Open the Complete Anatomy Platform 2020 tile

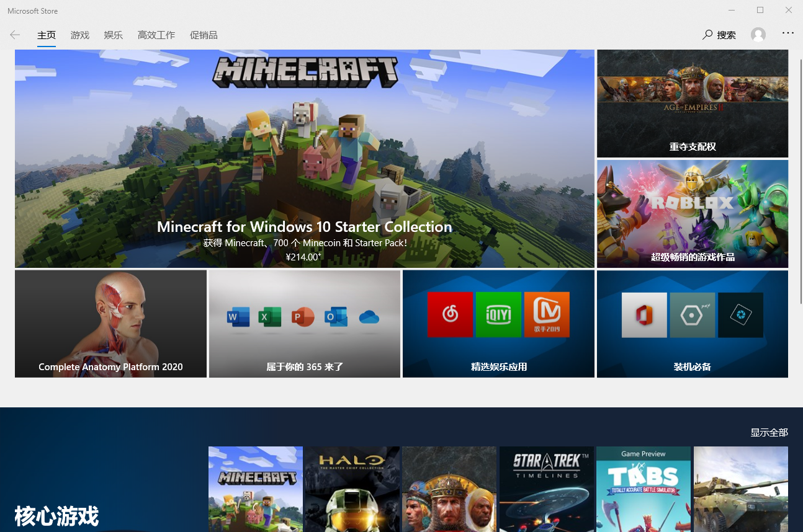click(x=110, y=324)
